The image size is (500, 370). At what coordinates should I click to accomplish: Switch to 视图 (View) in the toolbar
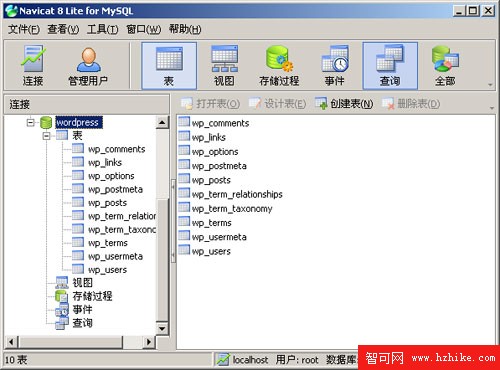coord(224,65)
